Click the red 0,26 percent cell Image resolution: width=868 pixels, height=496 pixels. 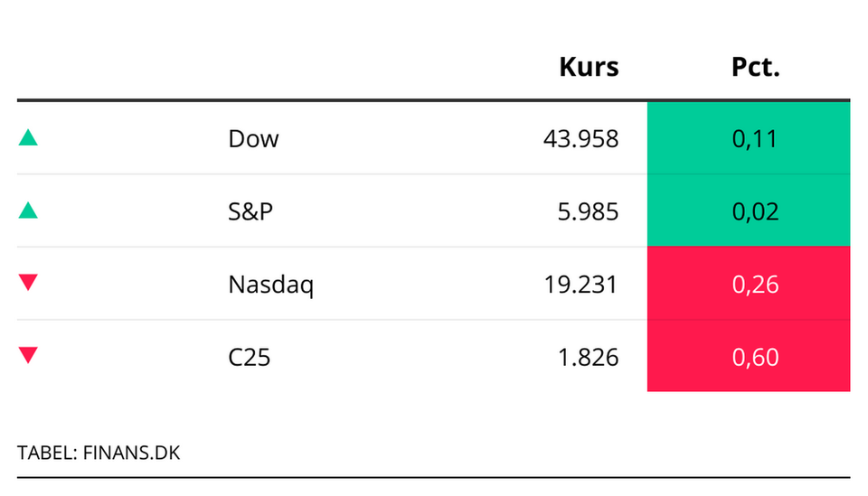749,285
